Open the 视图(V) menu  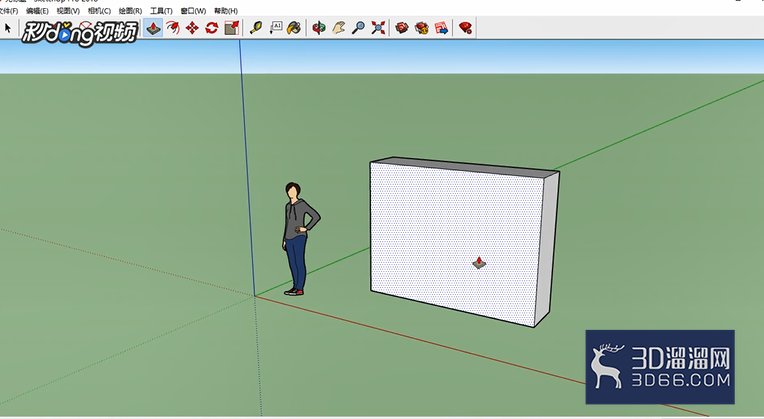pos(68,11)
